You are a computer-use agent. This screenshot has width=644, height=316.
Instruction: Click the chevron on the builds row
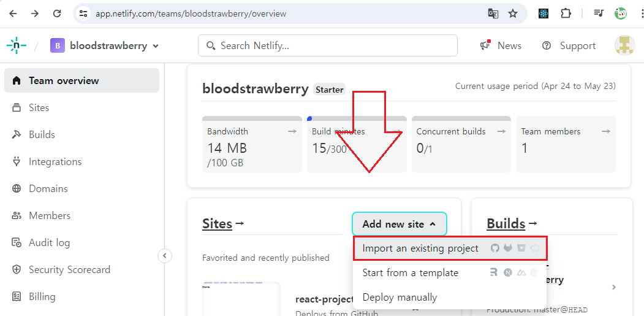613,287
